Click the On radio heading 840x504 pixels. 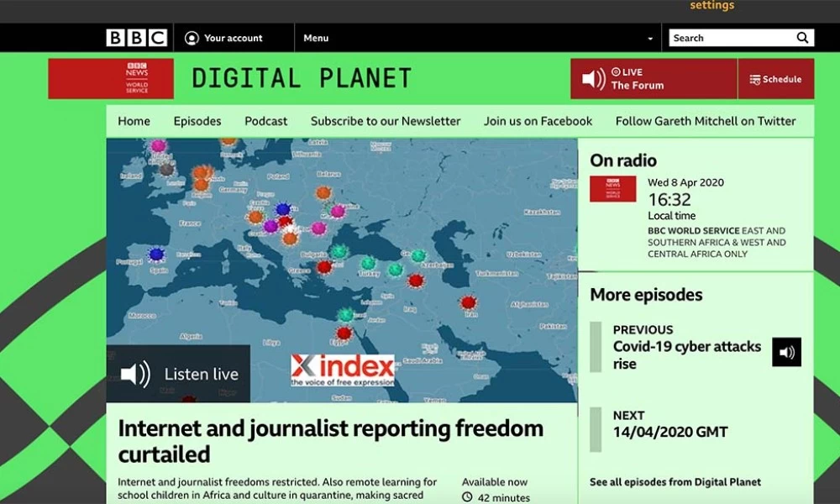[x=623, y=160]
